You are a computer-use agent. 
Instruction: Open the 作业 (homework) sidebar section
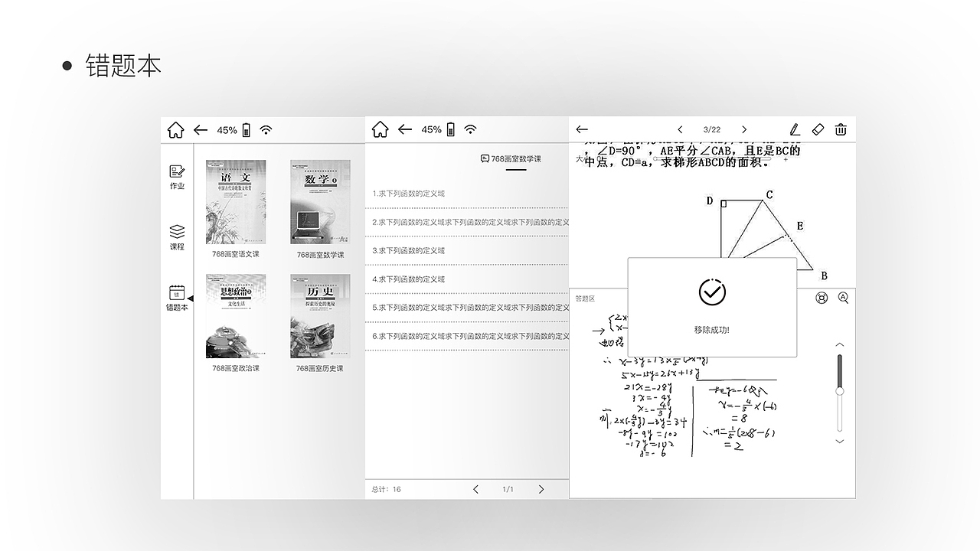point(177,177)
